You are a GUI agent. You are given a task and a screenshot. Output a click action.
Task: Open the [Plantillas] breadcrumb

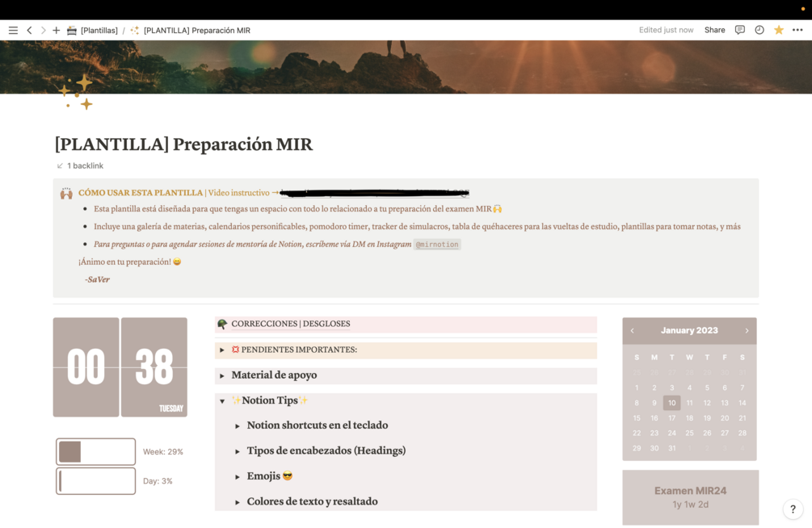99,31
